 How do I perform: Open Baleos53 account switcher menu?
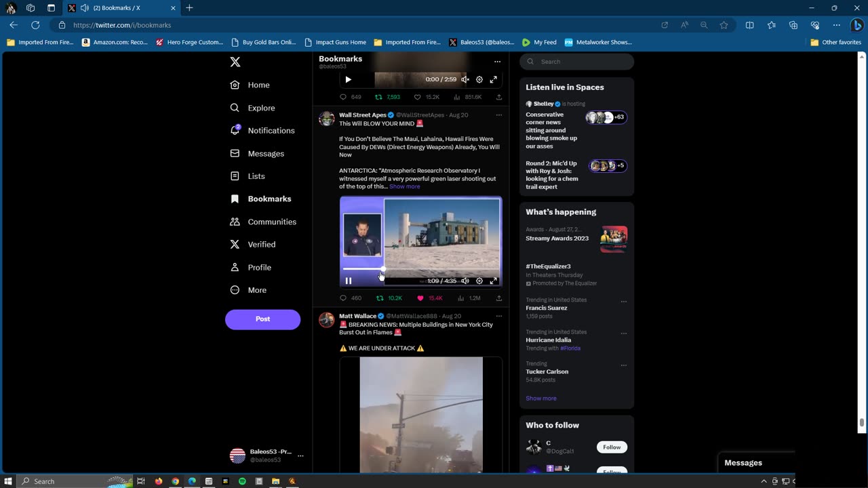267,455
